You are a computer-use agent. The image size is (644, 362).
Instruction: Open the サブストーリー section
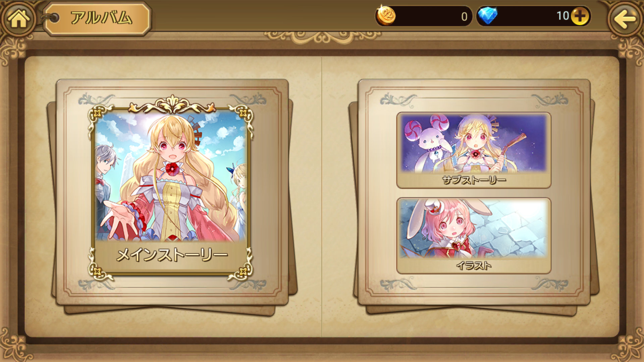coord(474,150)
